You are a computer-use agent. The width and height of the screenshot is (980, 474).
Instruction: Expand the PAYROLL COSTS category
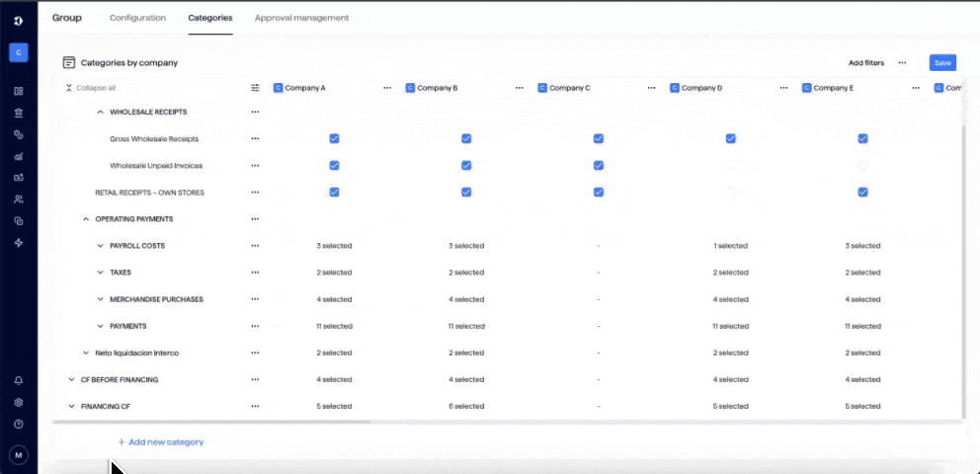[x=101, y=246]
